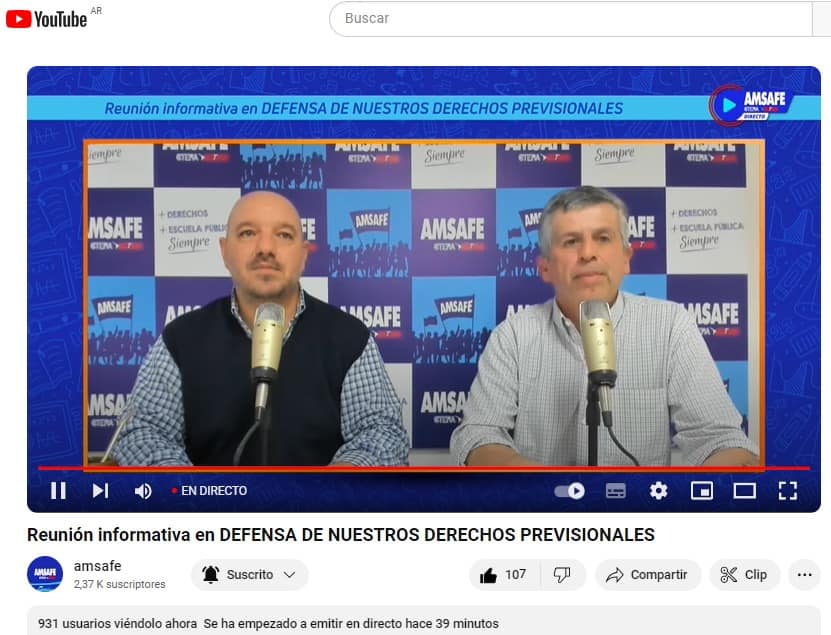Enter full screen mode
The width and height of the screenshot is (831, 635).
[788, 491]
